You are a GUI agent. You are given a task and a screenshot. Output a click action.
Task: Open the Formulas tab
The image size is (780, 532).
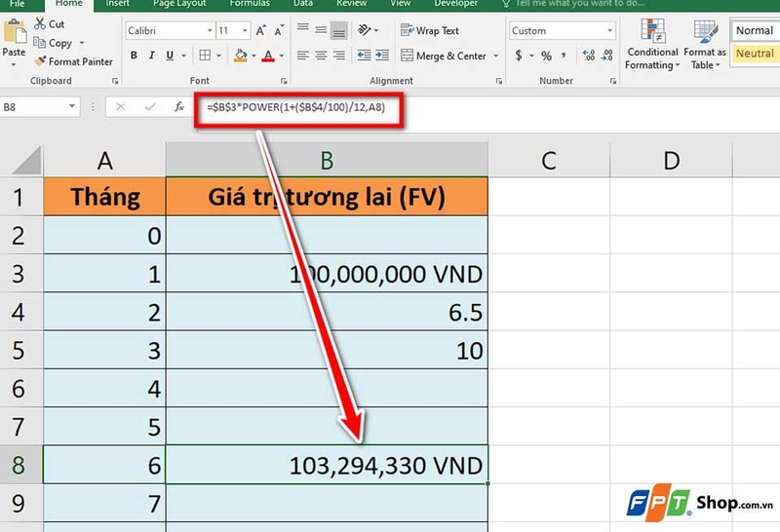[250, 4]
